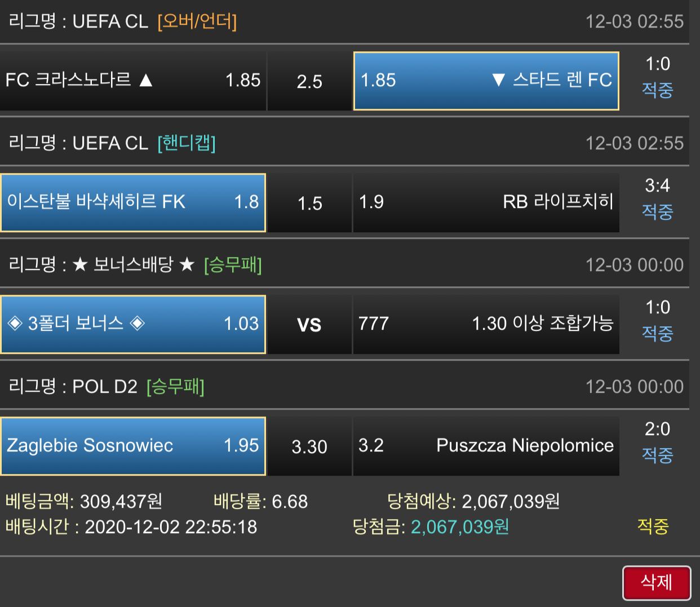Select RB 라이프치히 at 1.9 odds
Image resolution: width=700 pixels, height=607 pixels.
coord(486,202)
